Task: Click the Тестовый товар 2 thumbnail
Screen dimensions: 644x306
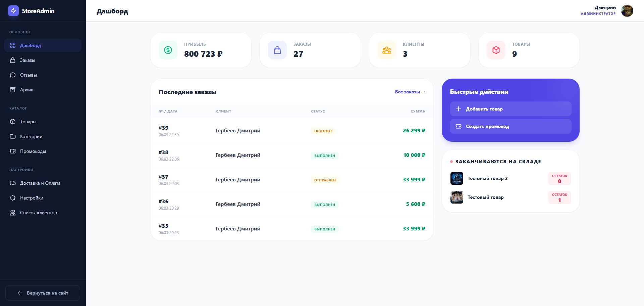Action: 457,178
